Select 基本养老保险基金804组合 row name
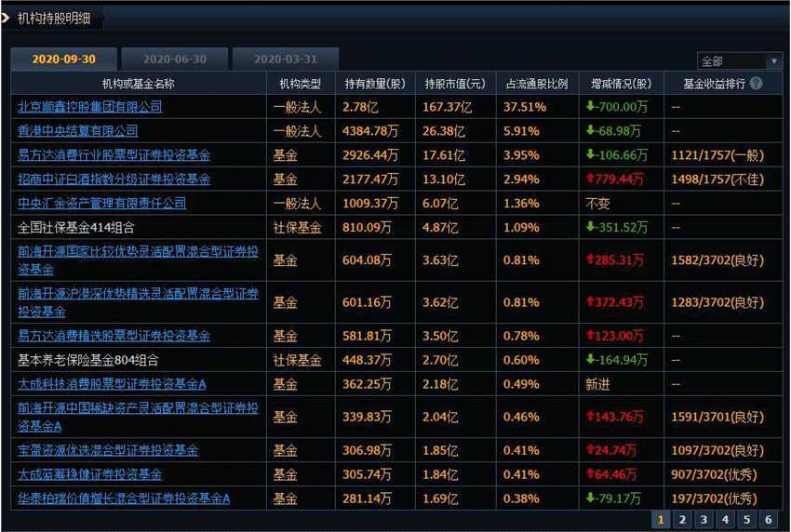This screenshot has width=791, height=532. tap(88, 360)
